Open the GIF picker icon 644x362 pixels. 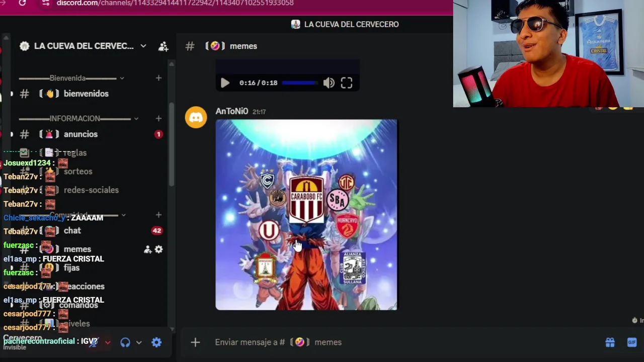pyautogui.click(x=632, y=342)
